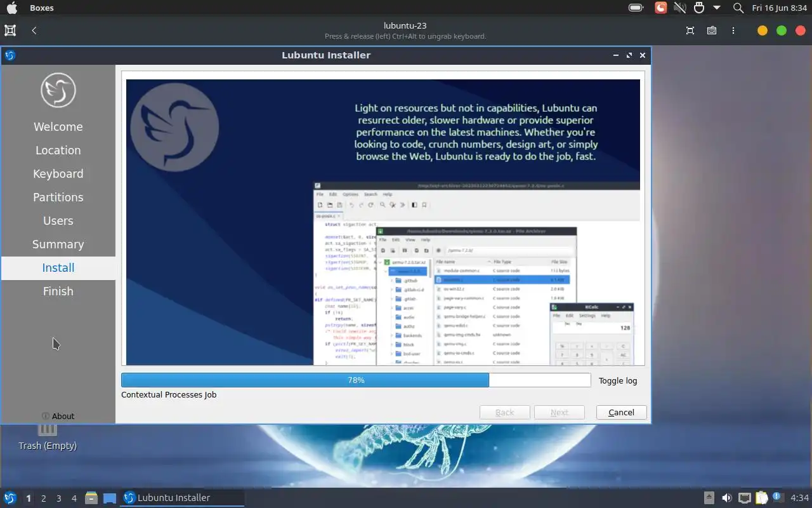Image resolution: width=812 pixels, height=508 pixels.
Task: Open the Lubuntu start menu in taskbar
Action: 10,498
